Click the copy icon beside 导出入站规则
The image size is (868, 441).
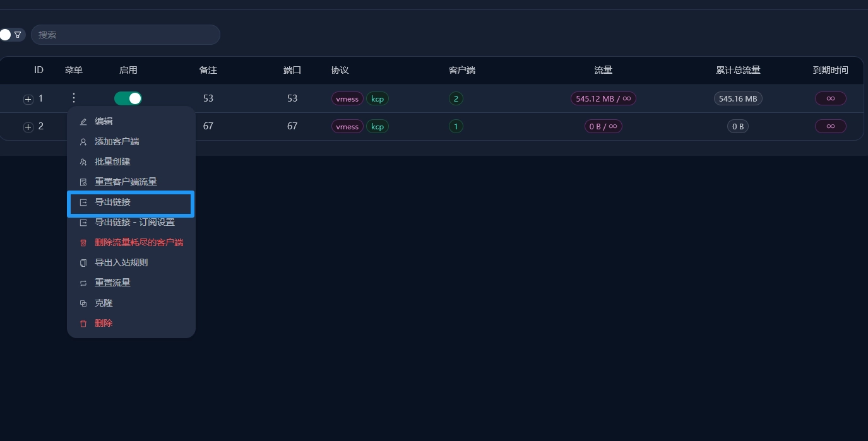click(83, 263)
